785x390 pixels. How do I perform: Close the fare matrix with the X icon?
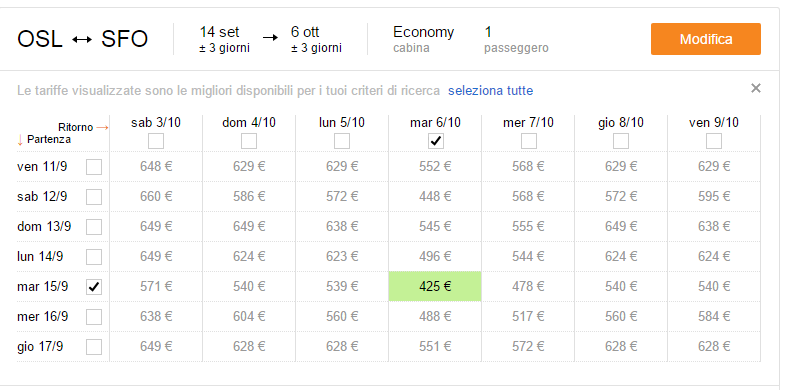click(x=755, y=89)
